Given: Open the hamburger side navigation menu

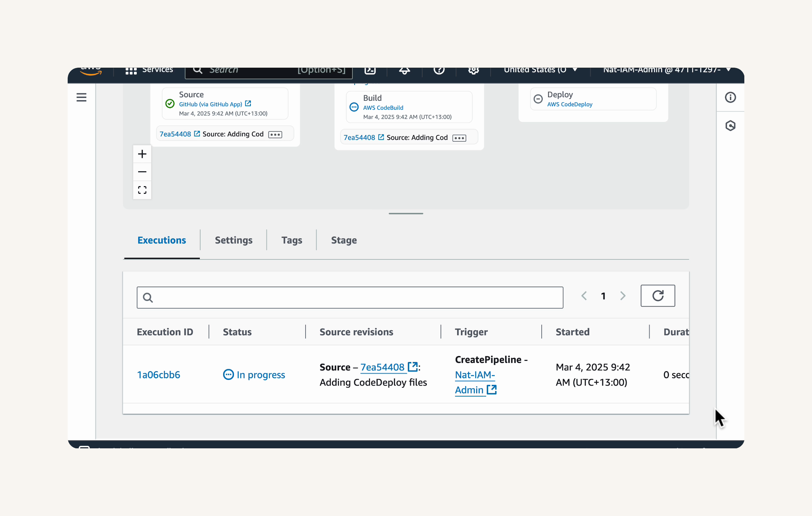Looking at the screenshot, I should (x=81, y=97).
